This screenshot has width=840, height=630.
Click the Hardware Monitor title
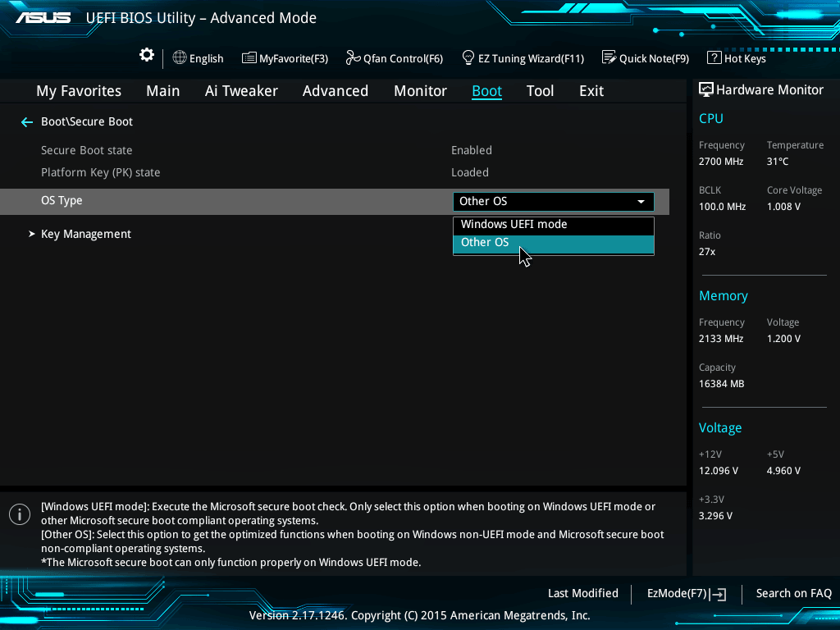(769, 90)
